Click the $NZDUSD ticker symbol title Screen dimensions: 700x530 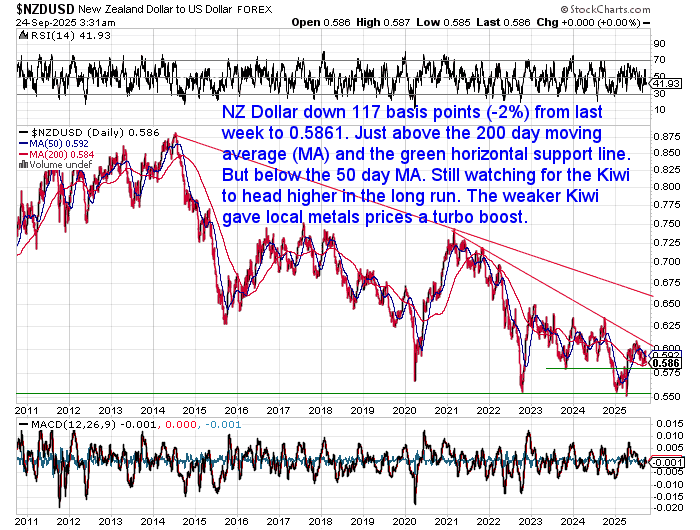point(46,9)
